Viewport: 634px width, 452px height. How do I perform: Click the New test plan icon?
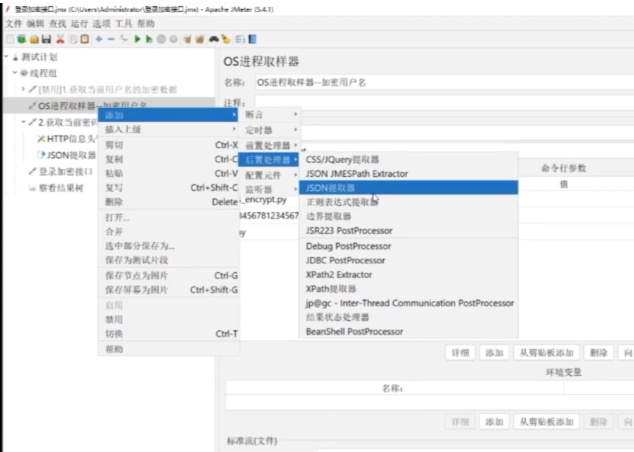coord(10,39)
